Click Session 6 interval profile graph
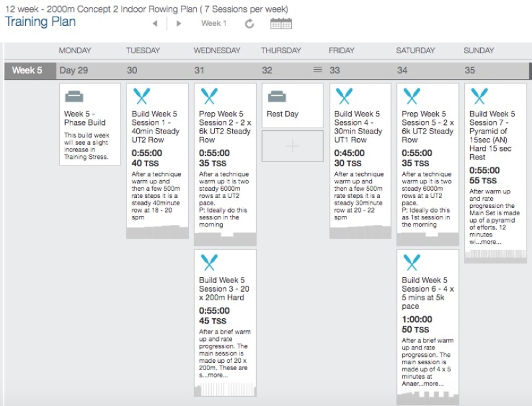The width and height of the screenshot is (532, 406). [x=428, y=398]
